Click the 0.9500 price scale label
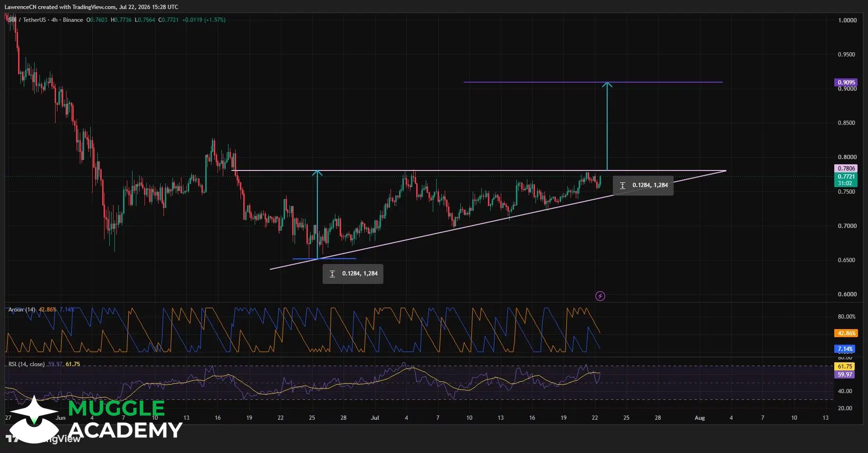The image size is (868, 453). click(x=846, y=55)
